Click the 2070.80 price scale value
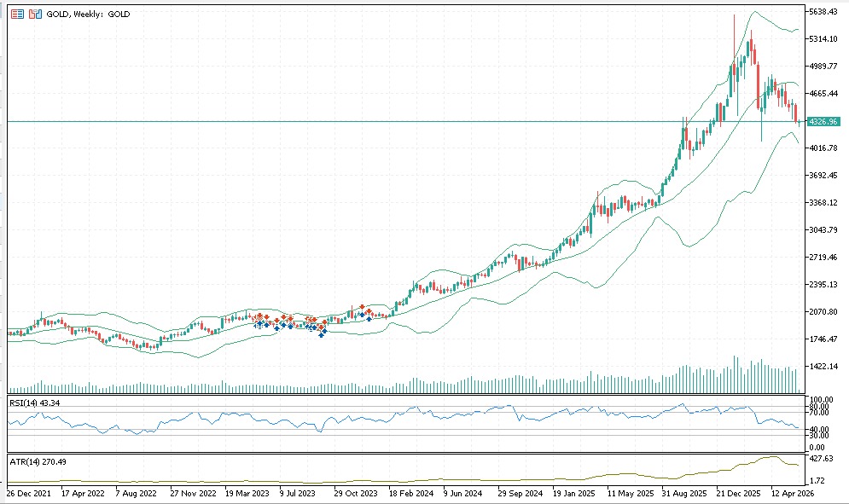Screen dimensions: 849x504 (x=824, y=312)
